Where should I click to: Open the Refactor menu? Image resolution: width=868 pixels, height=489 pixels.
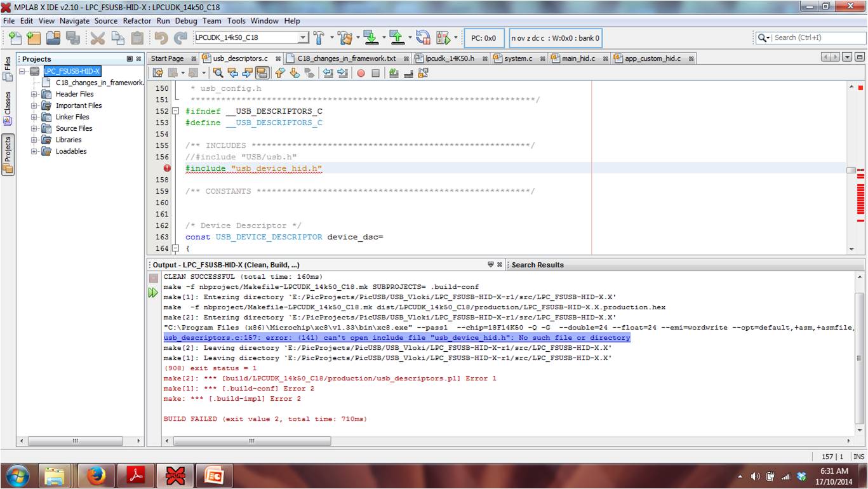point(137,20)
